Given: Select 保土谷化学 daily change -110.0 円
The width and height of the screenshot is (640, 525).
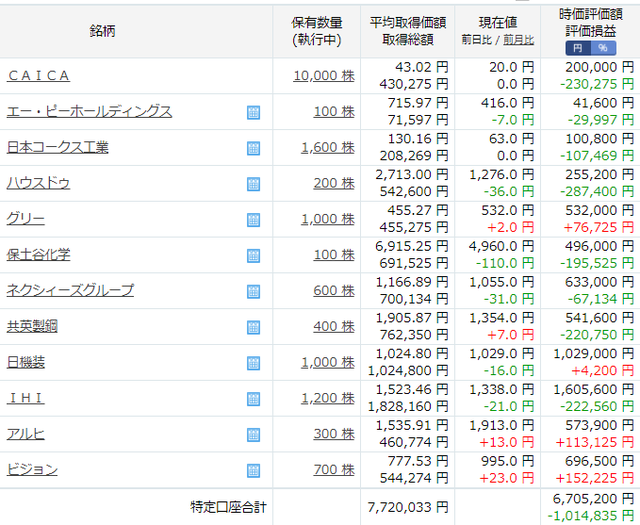Looking at the screenshot, I should pos(505,264).
